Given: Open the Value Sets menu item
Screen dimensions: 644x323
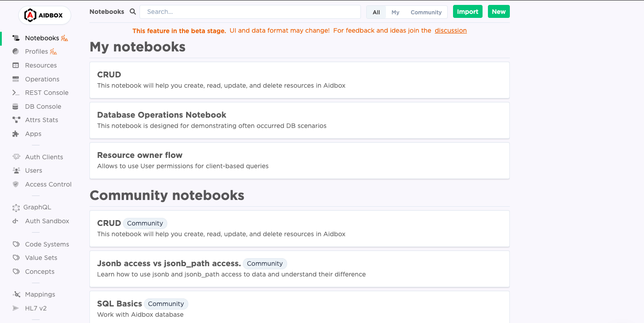Looking at the screenshot, I should pyautogui.click(x=41, y=258).
